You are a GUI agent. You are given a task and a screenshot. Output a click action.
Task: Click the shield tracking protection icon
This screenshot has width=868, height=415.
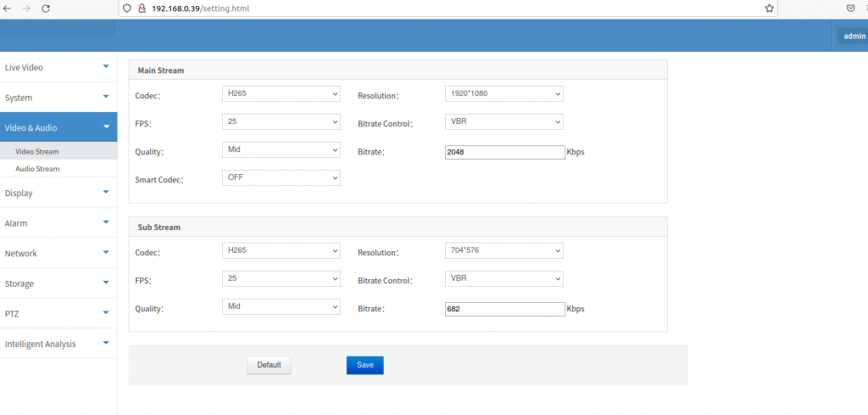point(127,8)
